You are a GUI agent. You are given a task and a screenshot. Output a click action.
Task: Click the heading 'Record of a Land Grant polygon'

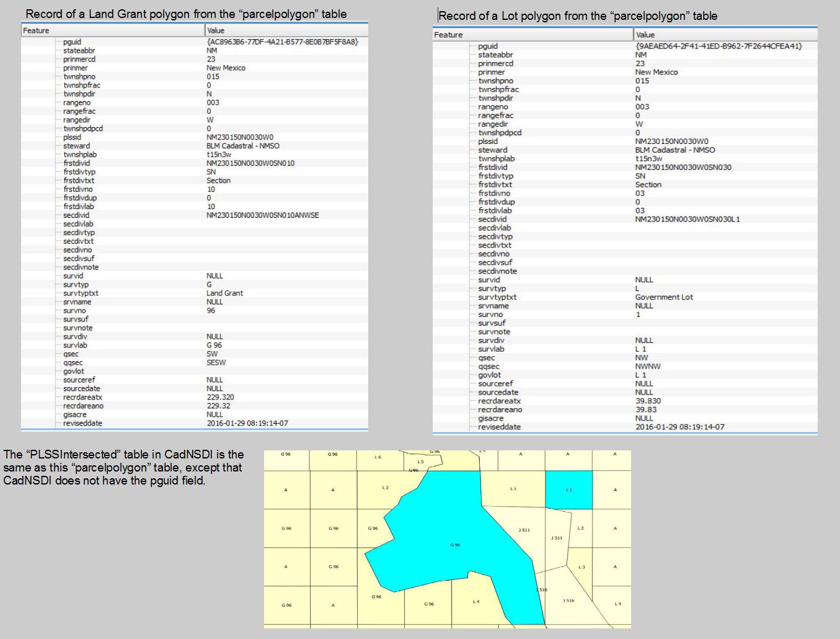(x=186, y=14)
